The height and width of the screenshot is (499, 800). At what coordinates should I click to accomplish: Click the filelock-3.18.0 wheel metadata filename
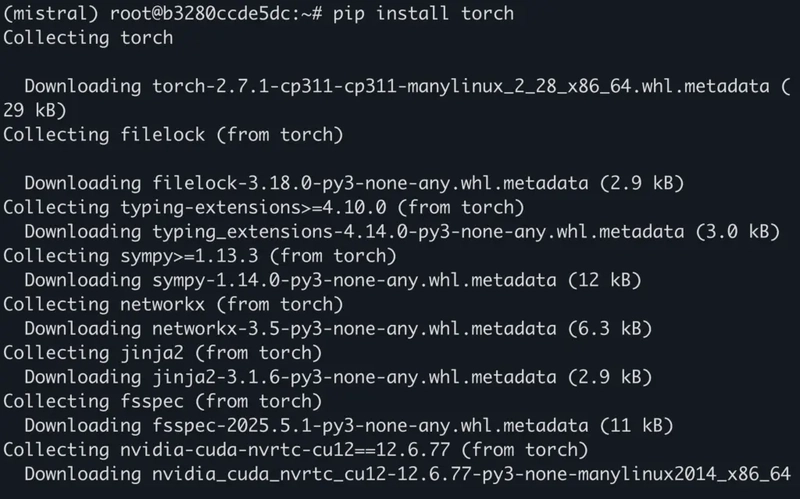coord(372,183)
